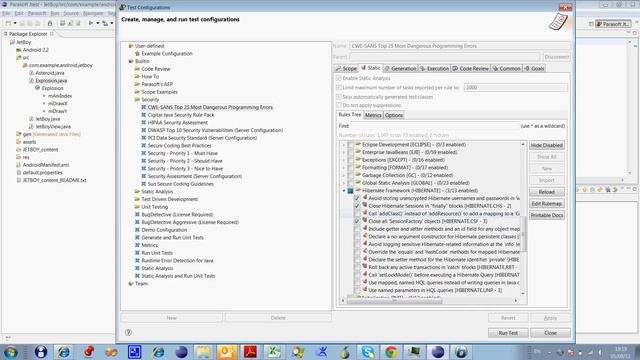Expand Eclipse Development rule category

(x=343, y=144)
